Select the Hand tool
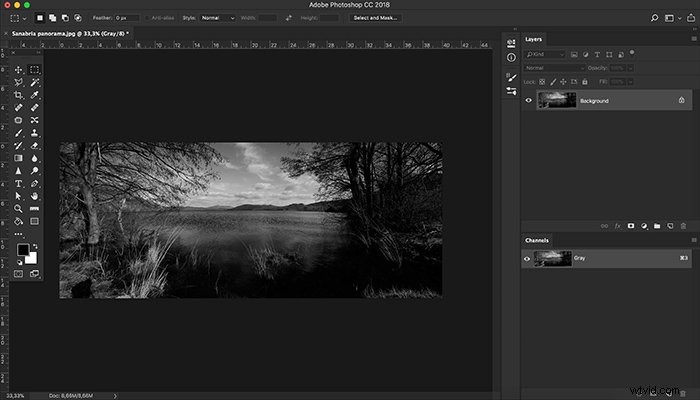This screenshot has height=400, width=700. click(x=34, y=196)
